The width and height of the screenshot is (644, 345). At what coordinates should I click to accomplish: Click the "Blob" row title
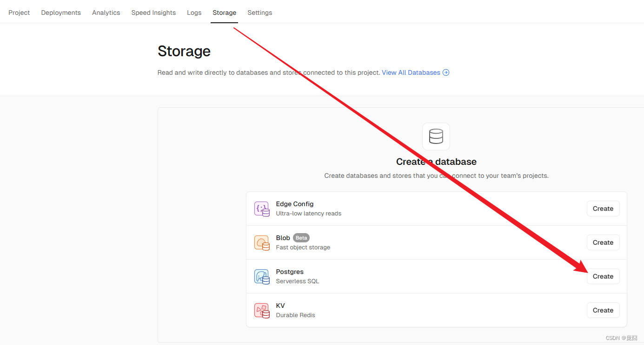point(283,238)
